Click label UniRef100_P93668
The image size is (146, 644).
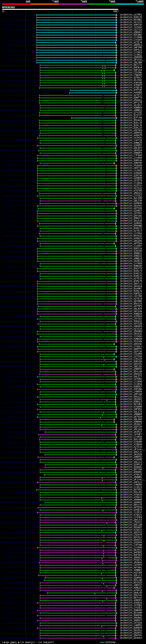pyautogui.click(x=131, y=165)
